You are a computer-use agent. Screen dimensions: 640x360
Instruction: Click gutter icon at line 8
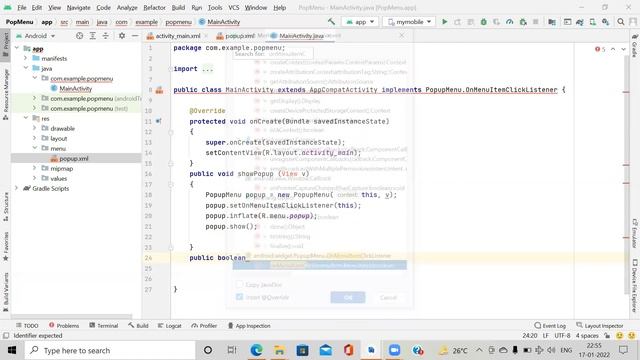coord(159,90)
